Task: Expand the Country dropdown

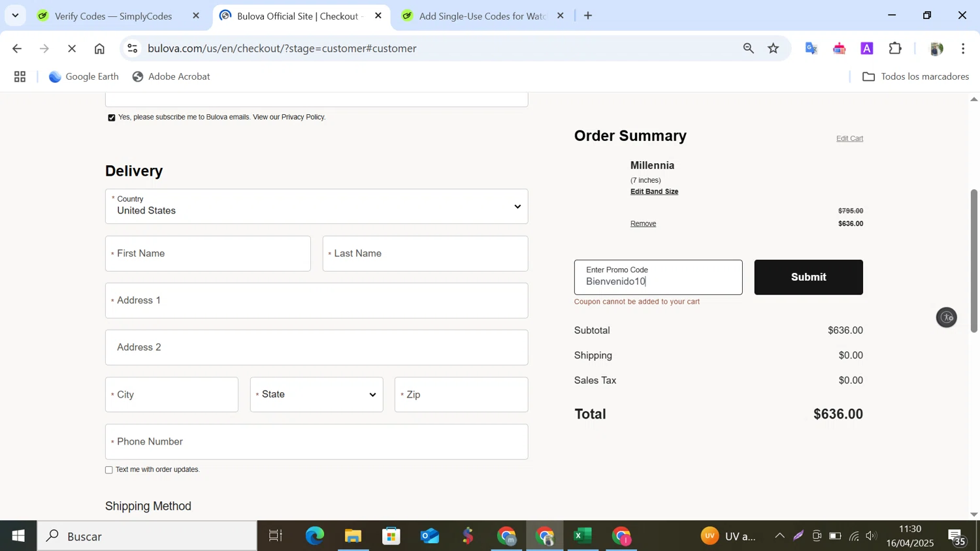Action: (316, 206)
